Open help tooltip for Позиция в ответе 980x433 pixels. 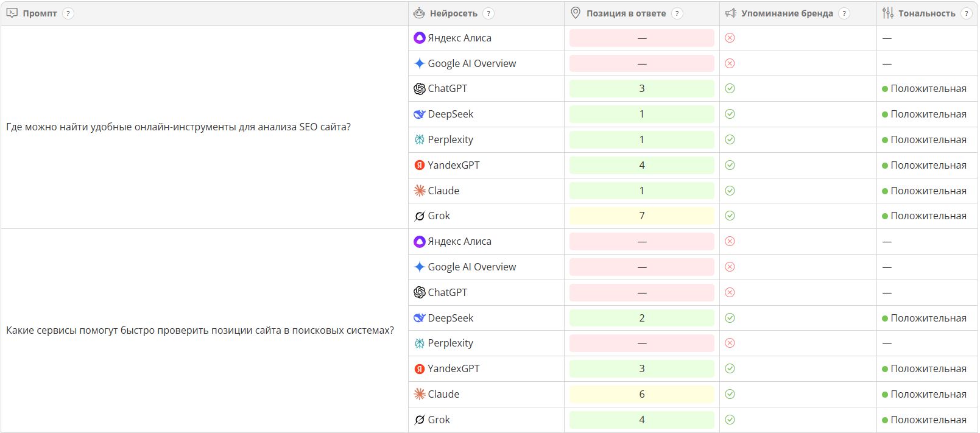(x=677, y=13)
